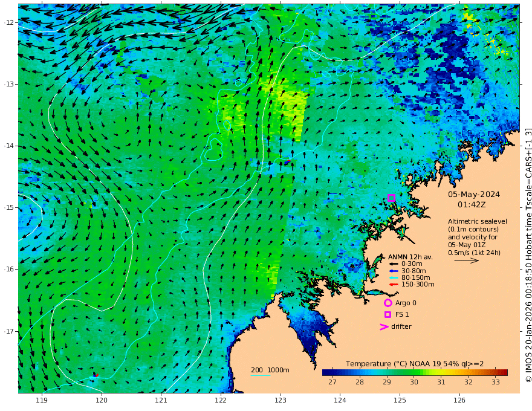Image resolution: width=532 pixels, height=411 pixels.
Task: Click the longitude axis label '122'
Action: [x=221, y=401]
